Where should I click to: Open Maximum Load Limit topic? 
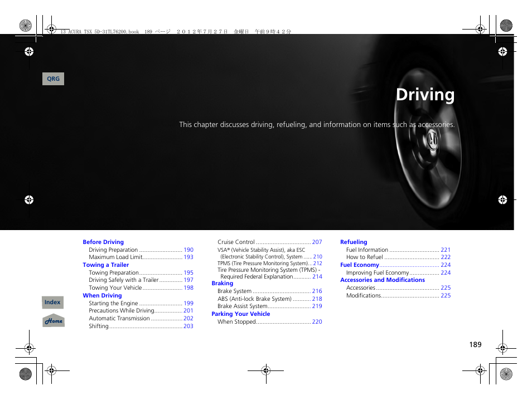coord(139,257)
